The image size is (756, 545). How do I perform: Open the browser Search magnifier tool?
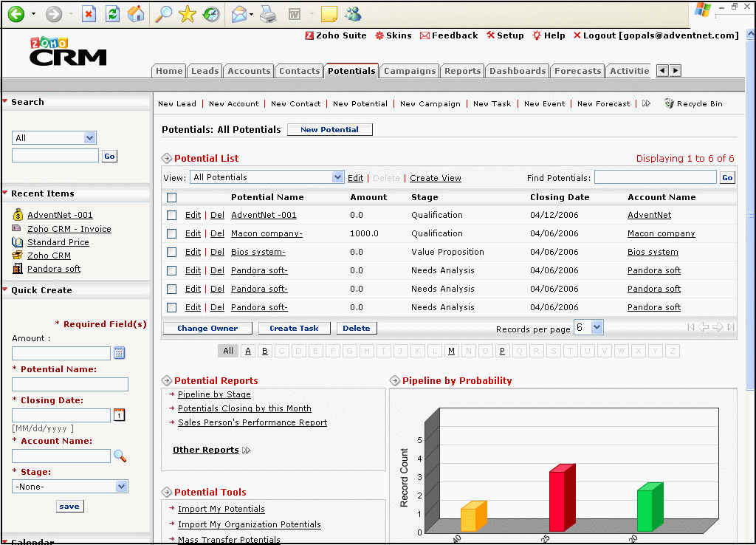point(163,14)
